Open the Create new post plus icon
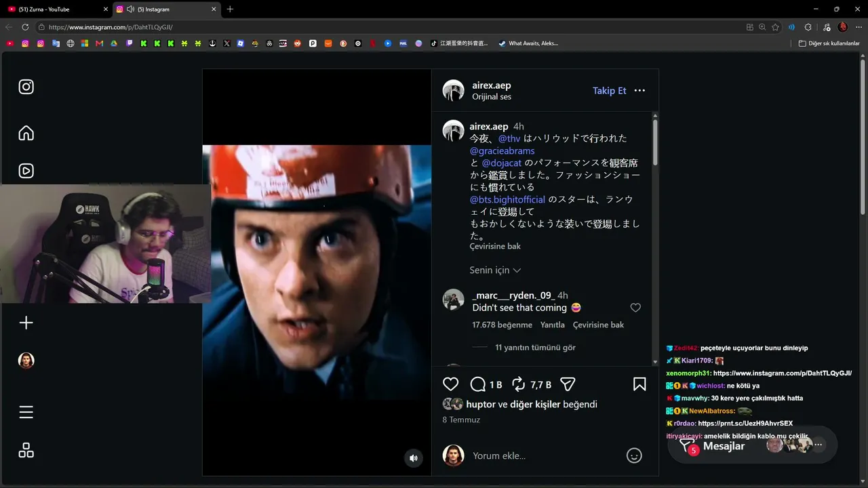The width and height of the screenshot is (868, 488). coord(26,323)
